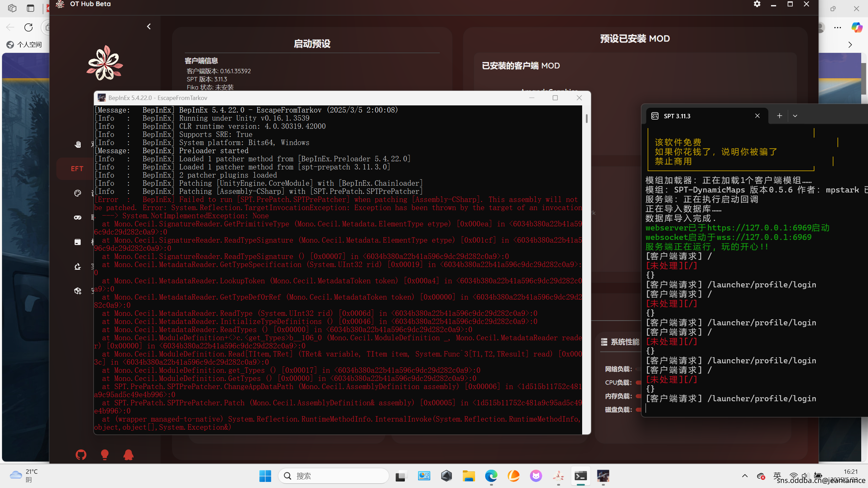
Task: Open the hand icon sidebar item
Action: coord(78,144)
